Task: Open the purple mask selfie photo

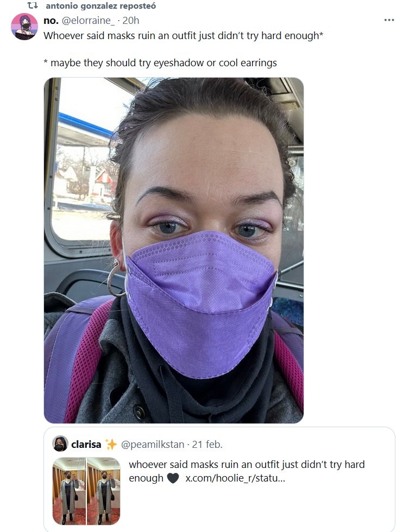Action: [x=174, y=250]
